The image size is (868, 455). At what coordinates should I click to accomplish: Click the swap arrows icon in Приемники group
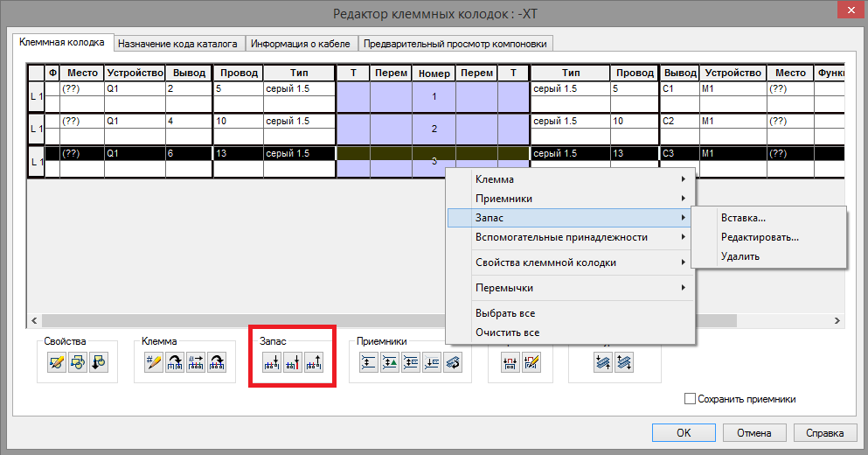pyautogui.click(x=453, y=362)
